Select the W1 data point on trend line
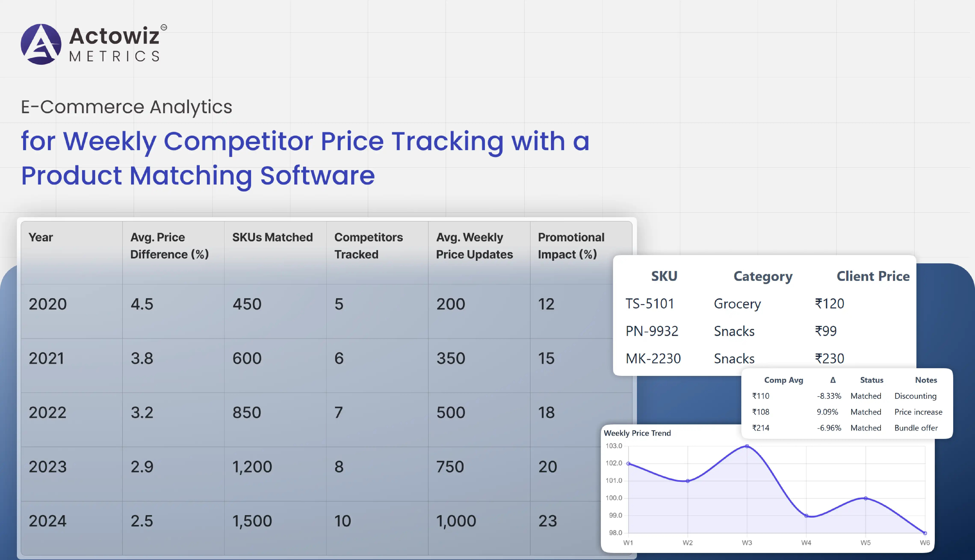Image resolution: width=975 pixels, height=560 pixels. [628, 463]
